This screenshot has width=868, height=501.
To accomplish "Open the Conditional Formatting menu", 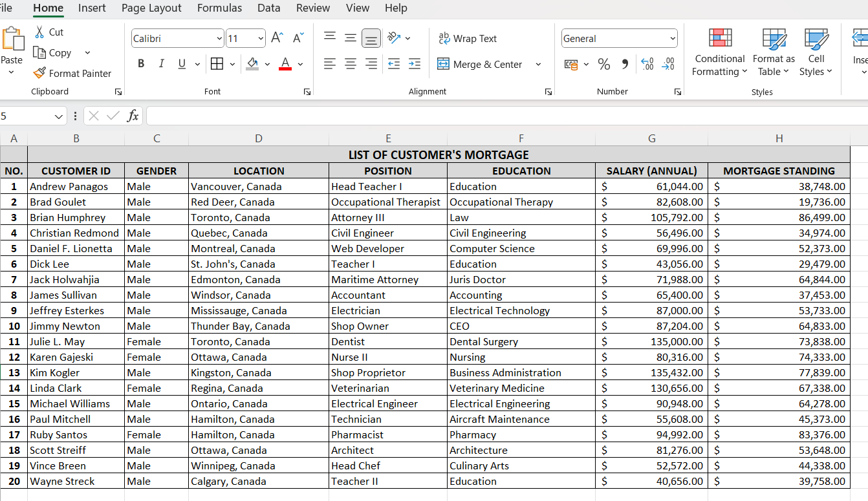I will coord(720,52).
